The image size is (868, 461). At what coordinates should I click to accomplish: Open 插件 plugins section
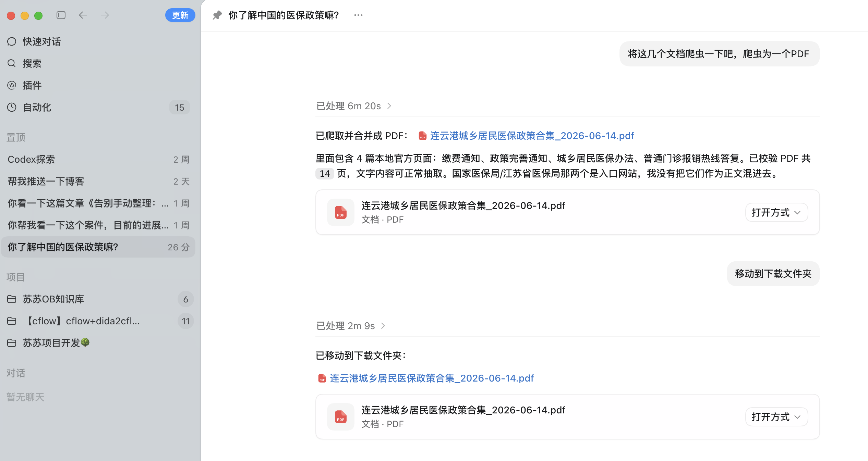(x=98, y=85)
